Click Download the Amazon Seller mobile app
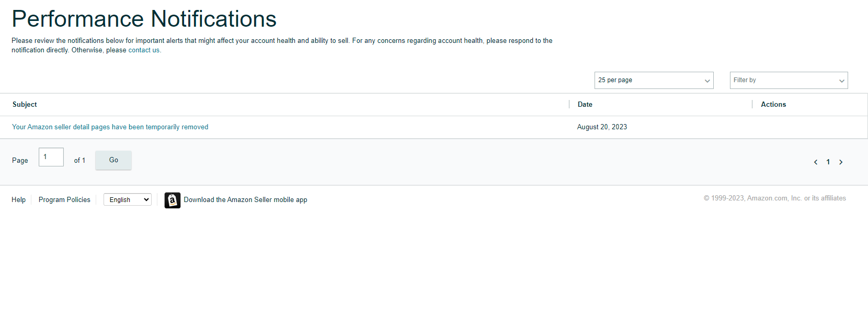868x313 pixels. pyautogui.click(x=245, y=200)
